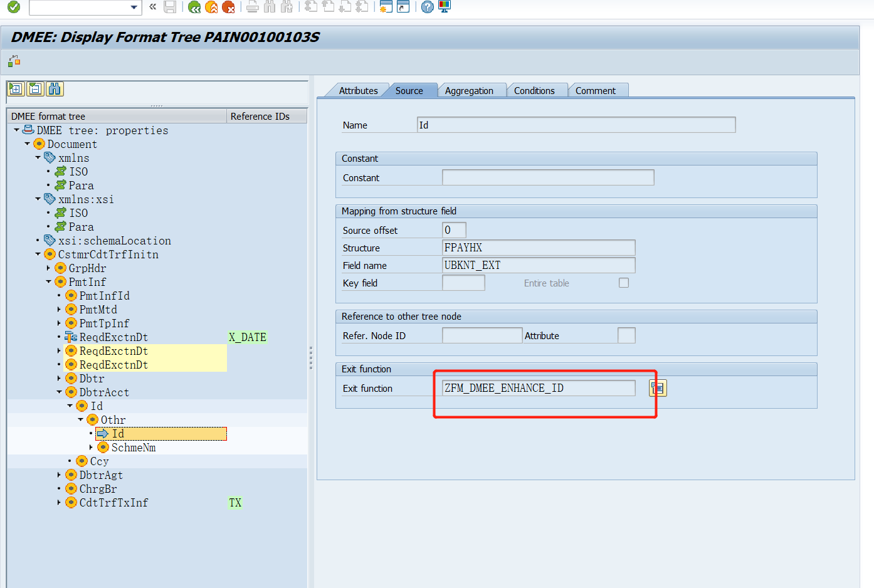The image size is (874, 588).
Task: Click the Collapse Subtree icon above the tree
Action: click(x=36, y=89)
